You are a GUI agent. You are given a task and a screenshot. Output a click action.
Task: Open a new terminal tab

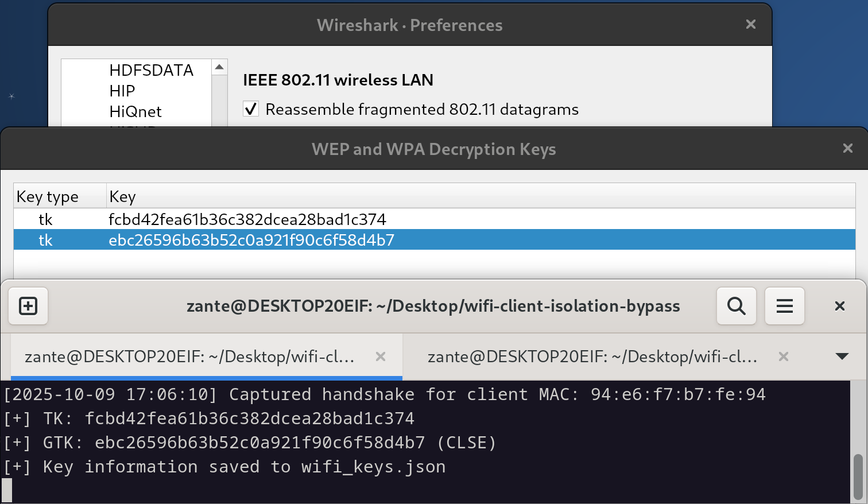pyautogui.click(x=28, y=306)
